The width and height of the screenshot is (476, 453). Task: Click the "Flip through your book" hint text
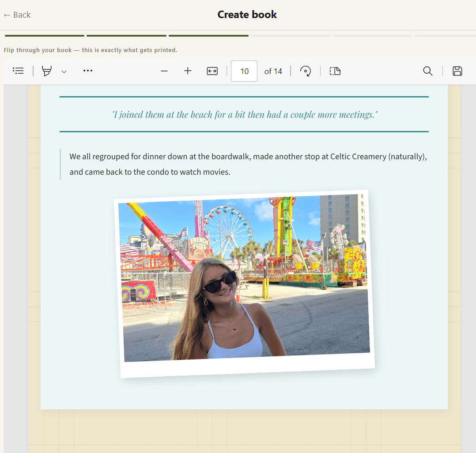91,50
